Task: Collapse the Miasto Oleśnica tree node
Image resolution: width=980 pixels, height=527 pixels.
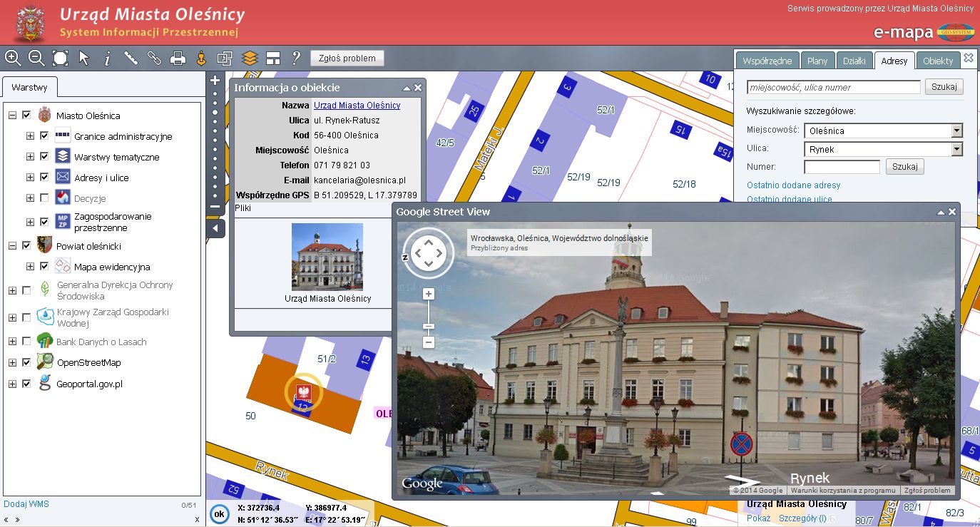Action: pos(12,115)
